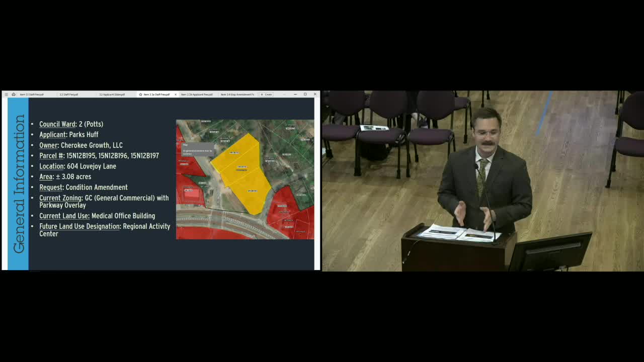644x362 pixels.
Task: Click the 'General Information' vertical slide title
Action: (x=19, y=184)
